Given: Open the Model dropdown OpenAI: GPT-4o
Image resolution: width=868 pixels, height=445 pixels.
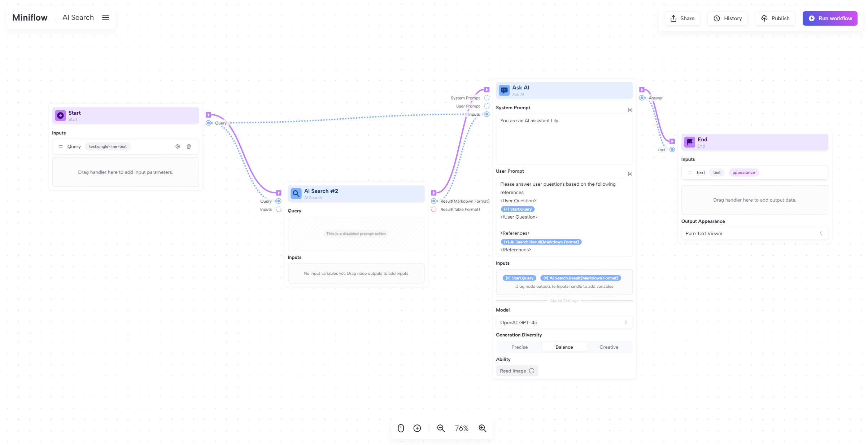Looking at the screenshot, I should pyautogui.click(x=564, y=322).
